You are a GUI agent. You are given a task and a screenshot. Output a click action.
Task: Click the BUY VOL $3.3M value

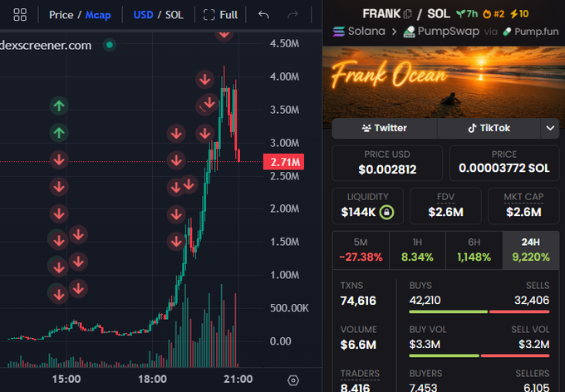click(425, 345)
